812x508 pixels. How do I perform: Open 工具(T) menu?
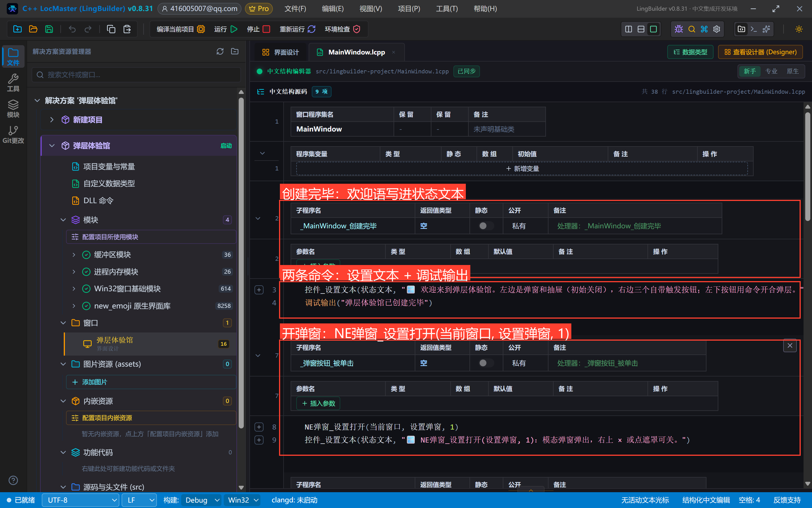pyautogui.click(x=447, y=9)
